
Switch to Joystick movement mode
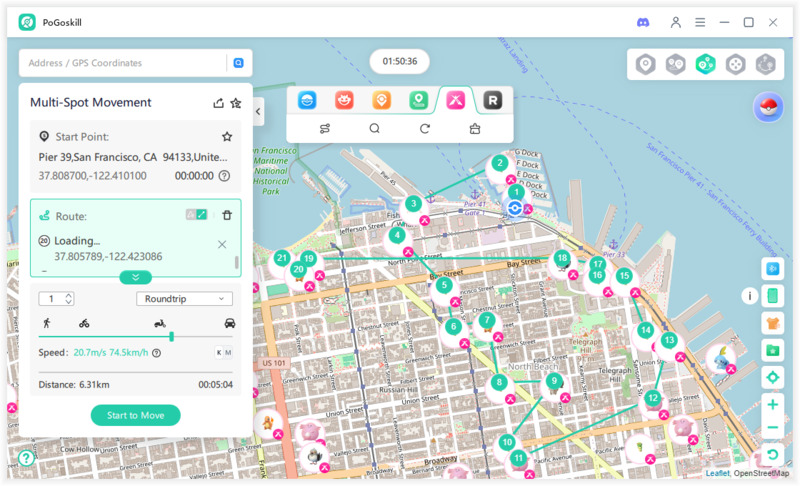point(735,64)
